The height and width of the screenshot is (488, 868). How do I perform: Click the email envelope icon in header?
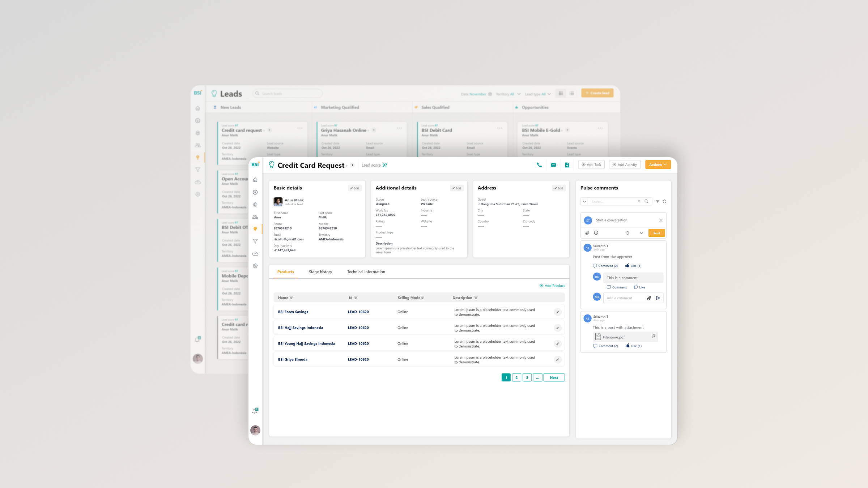coord(553,165)
